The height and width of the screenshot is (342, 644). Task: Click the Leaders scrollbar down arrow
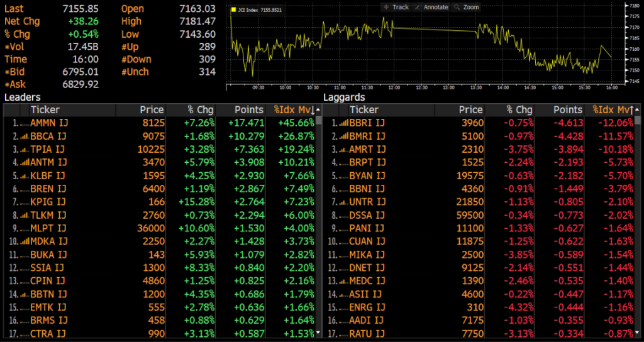(x=318, y=333)
